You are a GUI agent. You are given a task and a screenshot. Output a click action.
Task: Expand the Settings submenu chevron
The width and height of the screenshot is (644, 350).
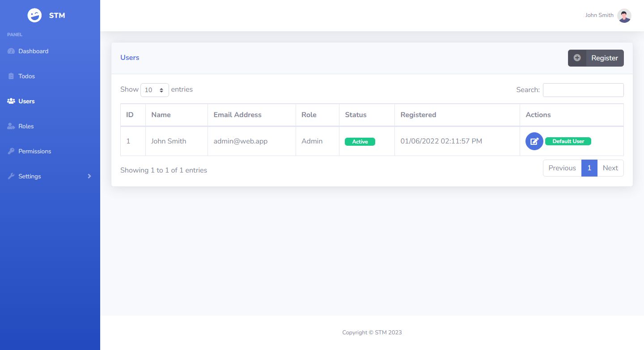click(89, 176)
